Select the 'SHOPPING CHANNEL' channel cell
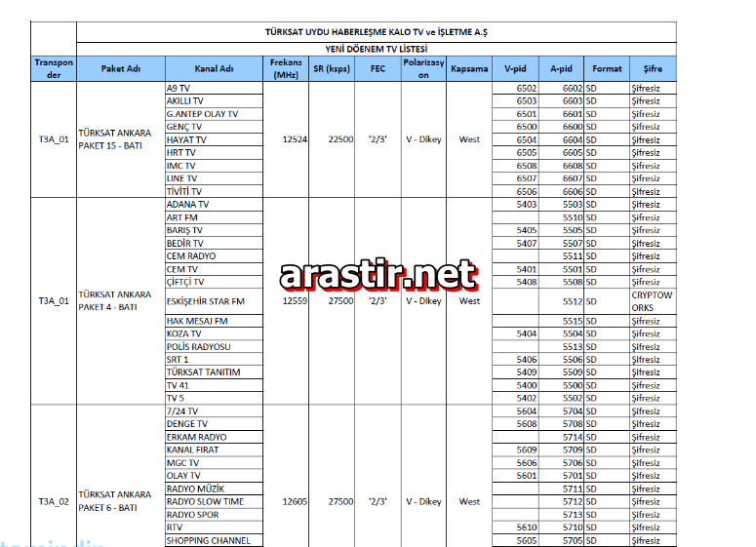 [x=214, y=540]
